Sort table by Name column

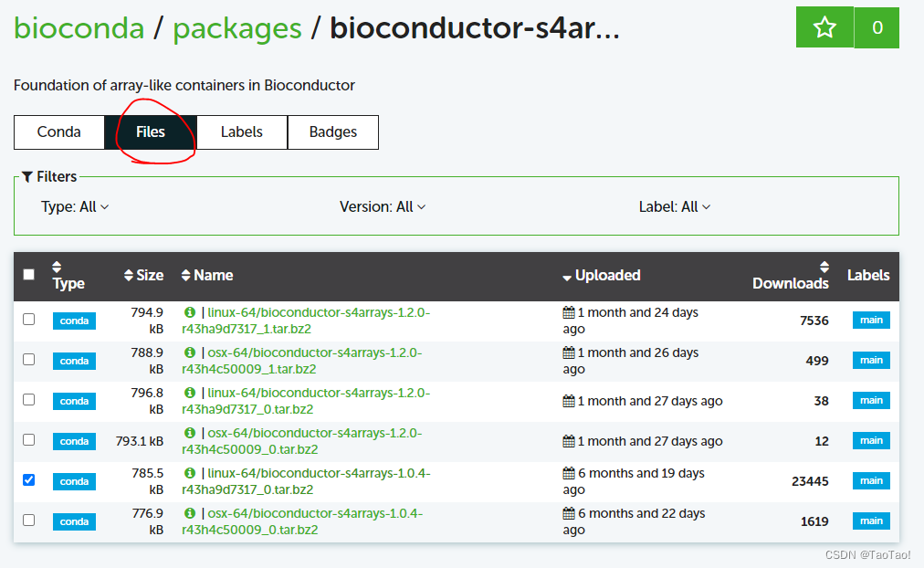207,275
